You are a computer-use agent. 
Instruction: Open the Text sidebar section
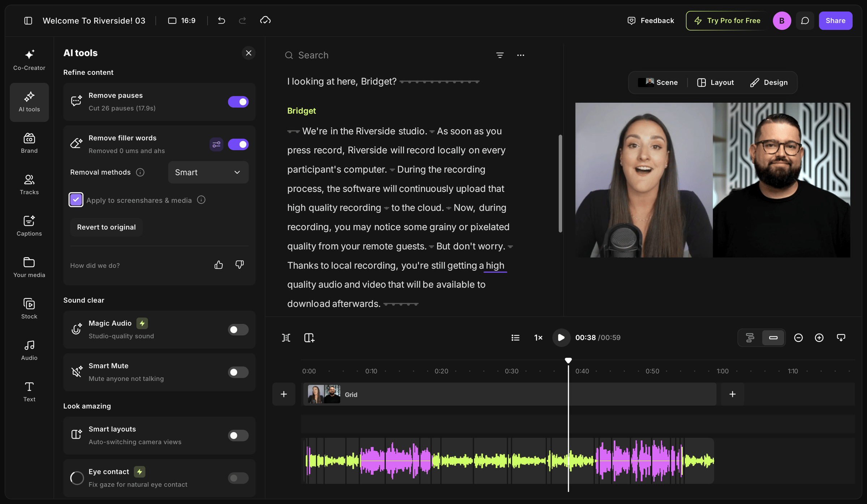[29, 392]
